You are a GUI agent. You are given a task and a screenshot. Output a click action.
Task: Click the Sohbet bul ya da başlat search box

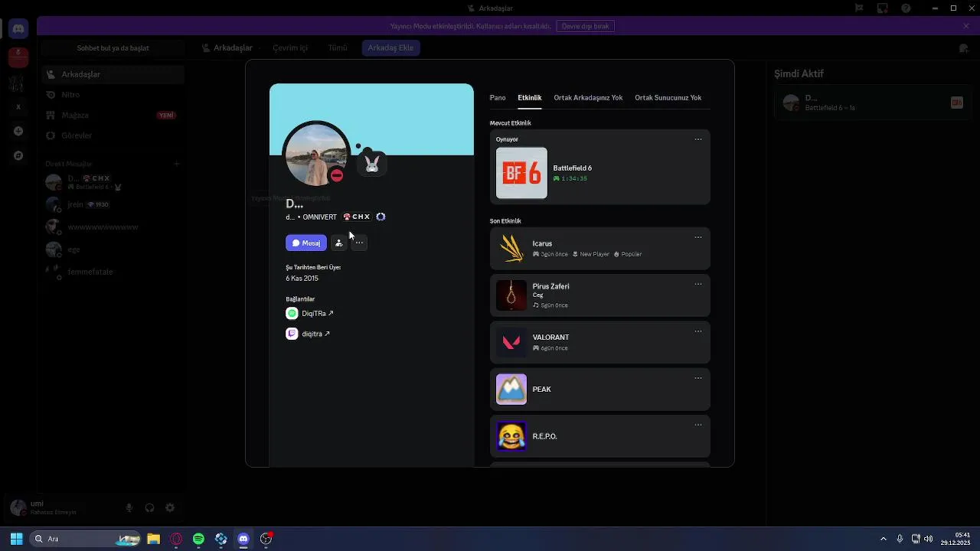[113, 48]
